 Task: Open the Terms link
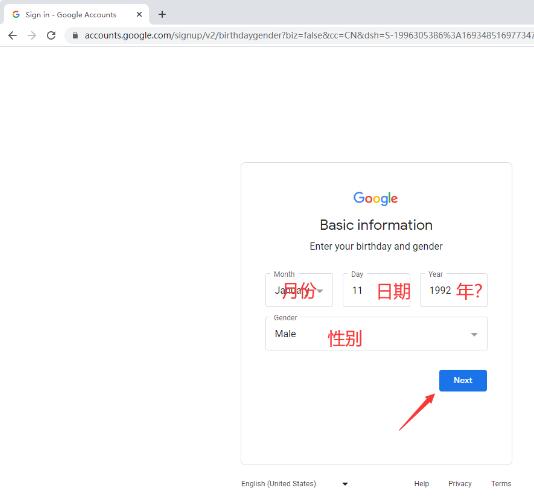501,484
